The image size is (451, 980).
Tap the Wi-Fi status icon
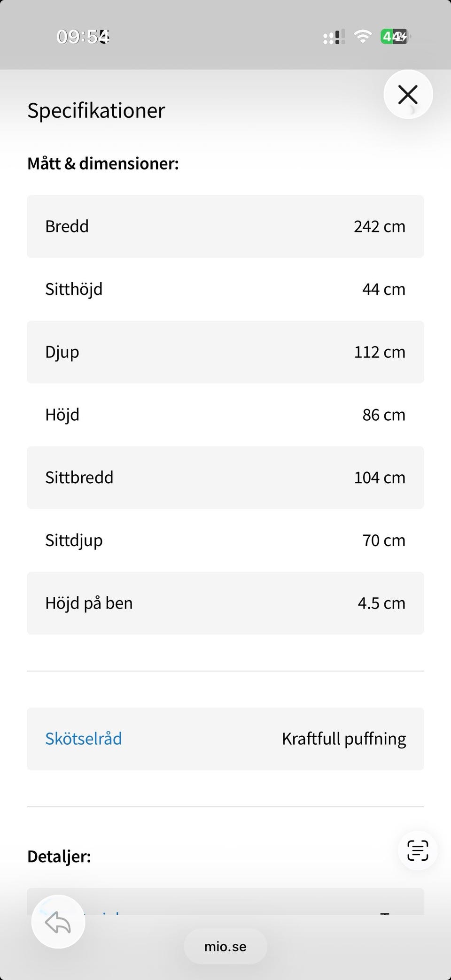(363, 37)
